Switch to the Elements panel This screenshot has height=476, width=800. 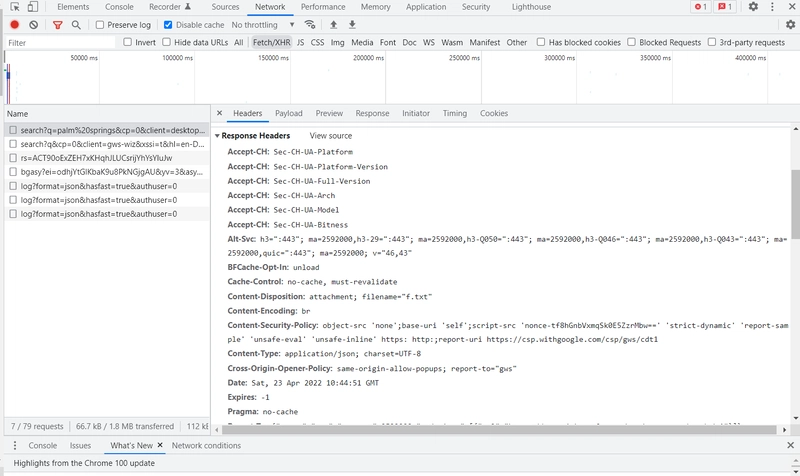(x=73, y=7)
